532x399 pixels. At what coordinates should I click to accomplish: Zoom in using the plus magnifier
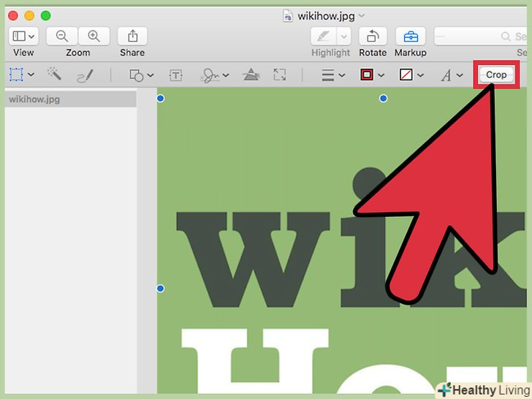click(94, 36)
